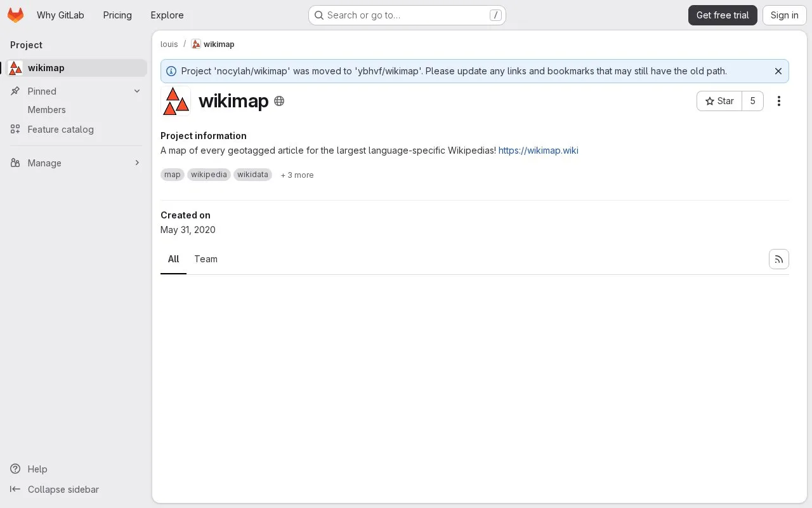Click the Project information heading
Viewport: 812px width, 508px height.
pyautogui.click(x=204, y=136)
